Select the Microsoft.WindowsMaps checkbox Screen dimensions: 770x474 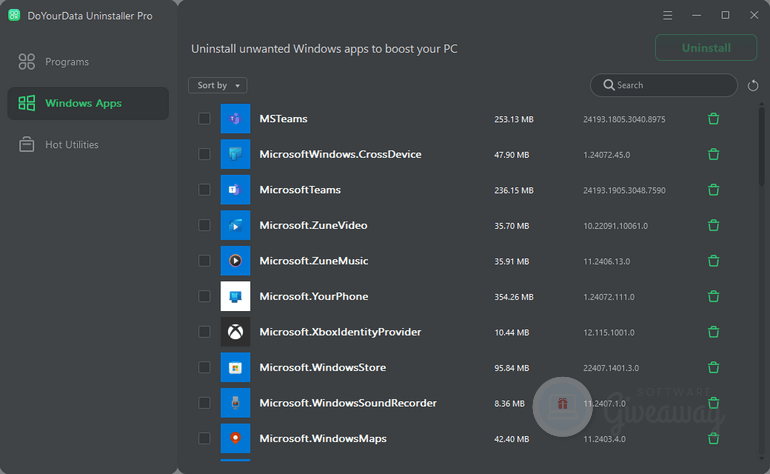204,438
